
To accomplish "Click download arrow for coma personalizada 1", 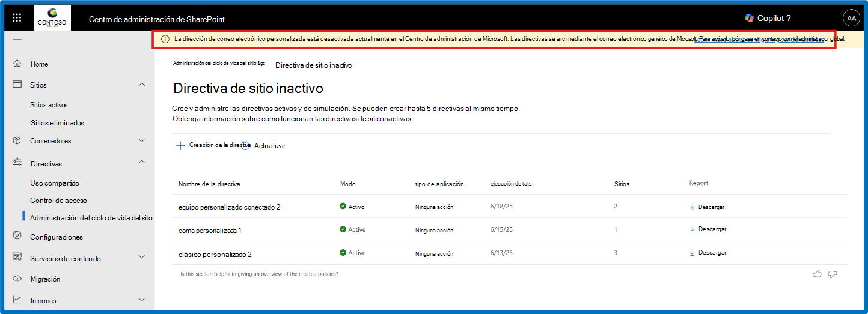I will tap(692, 229).
